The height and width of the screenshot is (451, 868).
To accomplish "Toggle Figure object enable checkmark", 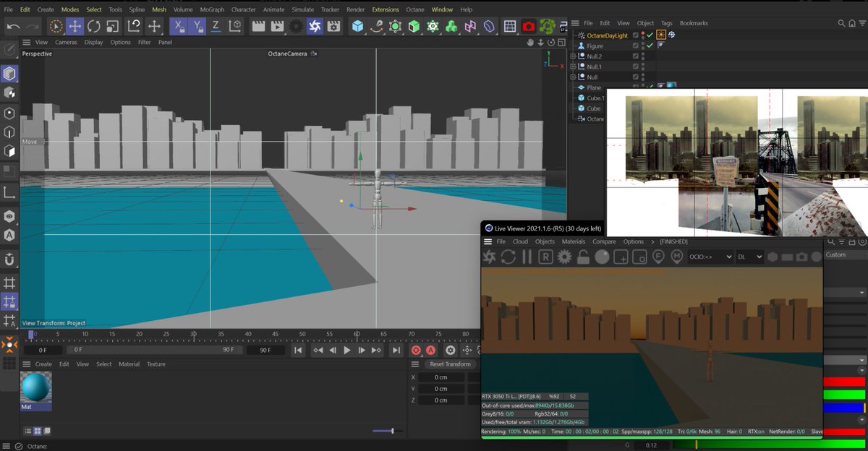I will 650,46.
